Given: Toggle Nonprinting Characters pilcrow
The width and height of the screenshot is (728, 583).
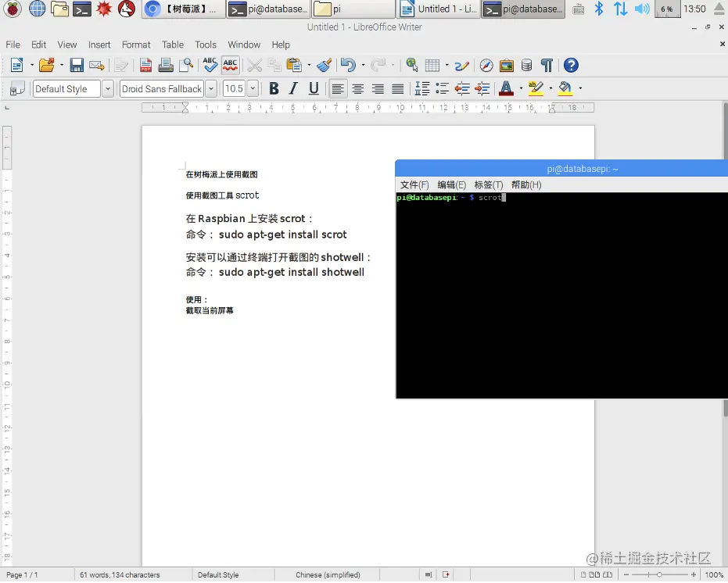Looking at the screenshot, I should point(547,65).
